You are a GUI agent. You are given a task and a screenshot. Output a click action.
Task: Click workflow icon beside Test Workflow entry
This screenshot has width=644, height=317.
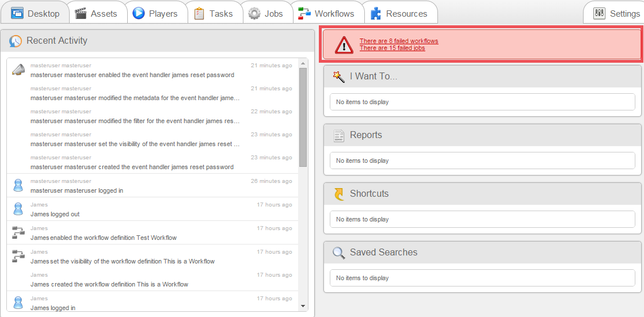pos(18,232)
